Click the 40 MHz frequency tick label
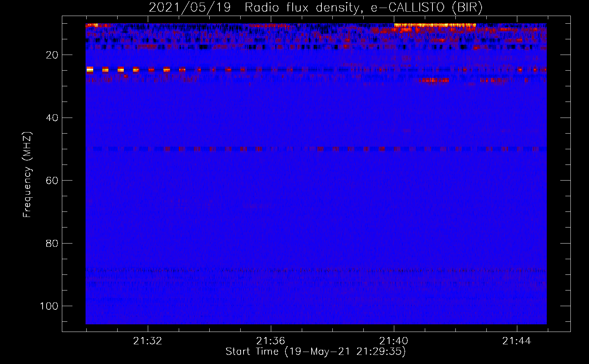 [x=52, y=118]
